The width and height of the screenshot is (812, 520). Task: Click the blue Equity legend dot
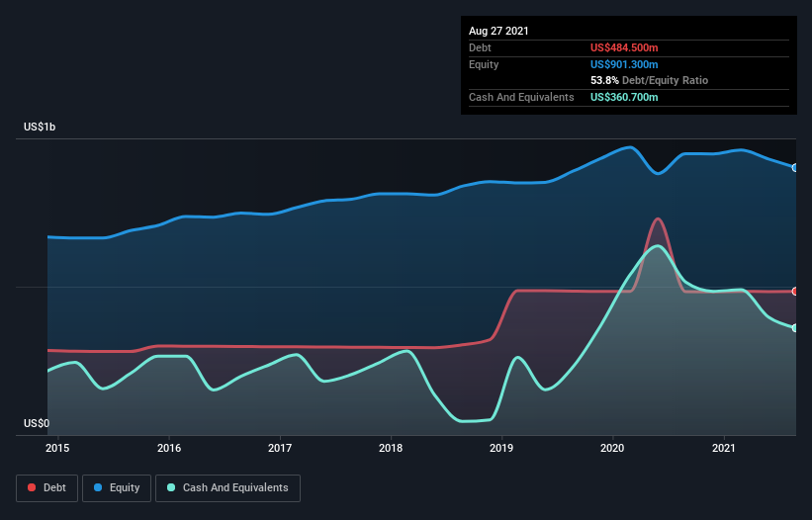[x=98, y=487]
